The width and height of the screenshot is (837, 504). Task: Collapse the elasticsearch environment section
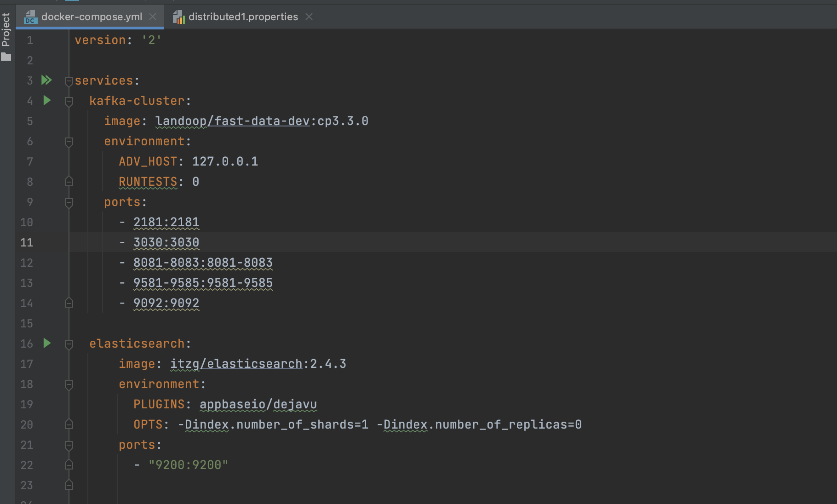pyautogui.click(x=68, y=384)
